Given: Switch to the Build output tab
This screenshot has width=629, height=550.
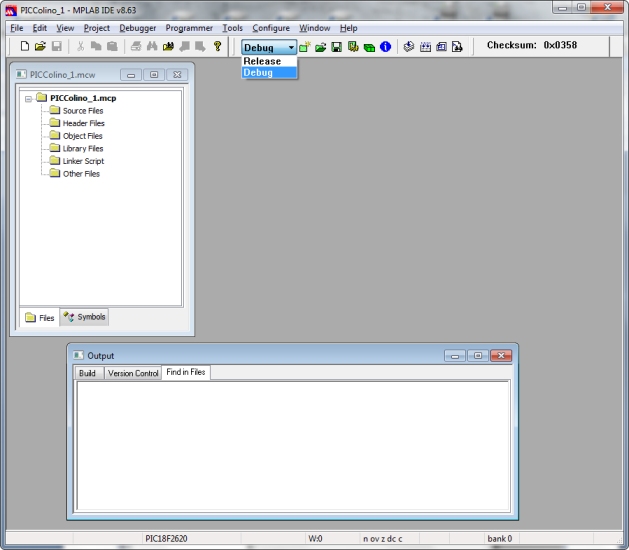Looking at the screenshot, I should coord(87,373).
